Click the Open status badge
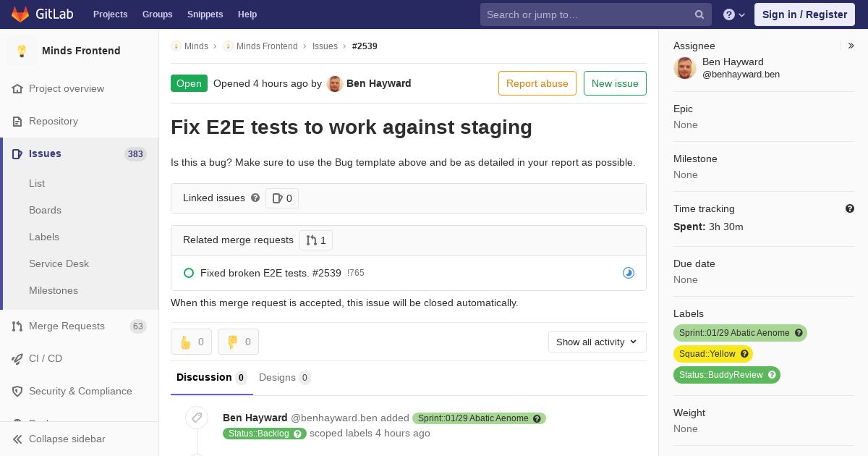This screenshot has height=456, width=868. click(x=189, y=83)
